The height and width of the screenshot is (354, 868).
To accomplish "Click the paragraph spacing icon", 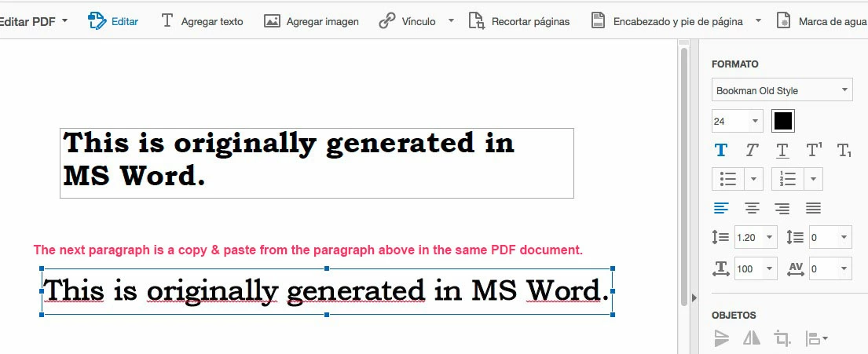I will click(795, 237).
